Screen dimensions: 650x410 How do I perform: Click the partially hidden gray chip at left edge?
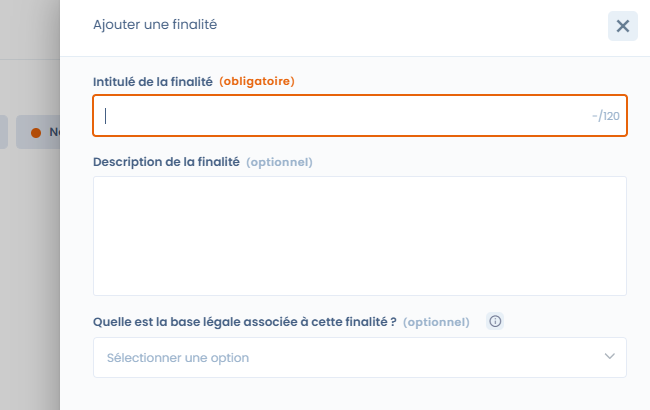(3, 132)
